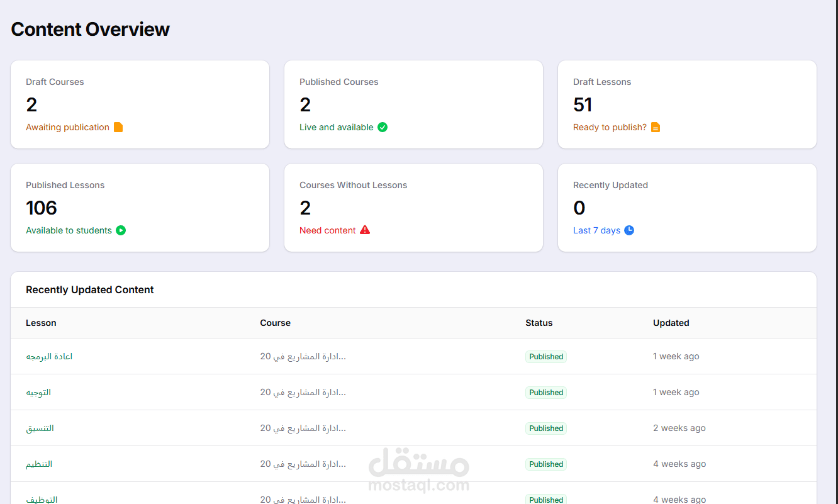Open the التنسيق lesson link
Image resolution: width=838 pixels, height=504 pixels.
point(40,428)
